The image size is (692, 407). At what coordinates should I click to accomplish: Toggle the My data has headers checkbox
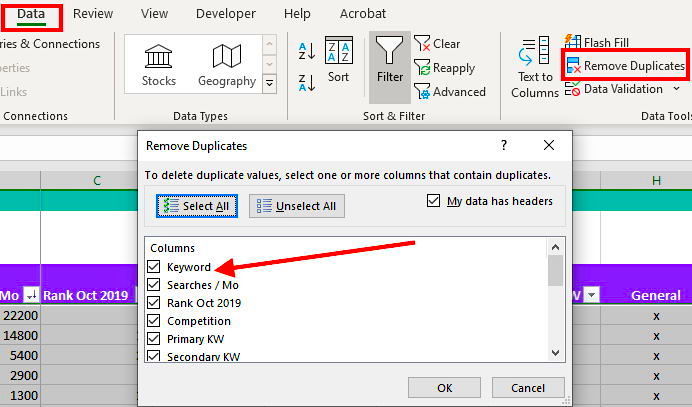[x=433, y=201]
